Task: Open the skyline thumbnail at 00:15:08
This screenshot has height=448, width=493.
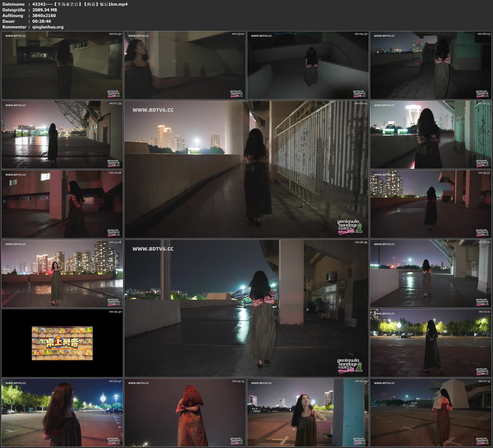Action: [62, 273]
